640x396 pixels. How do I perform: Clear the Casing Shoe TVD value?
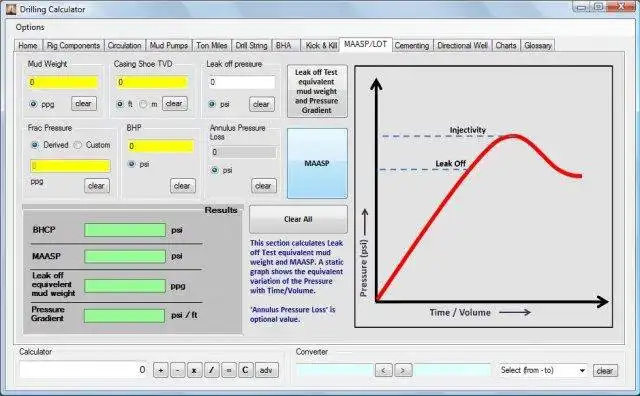click(x=174, y=104)
